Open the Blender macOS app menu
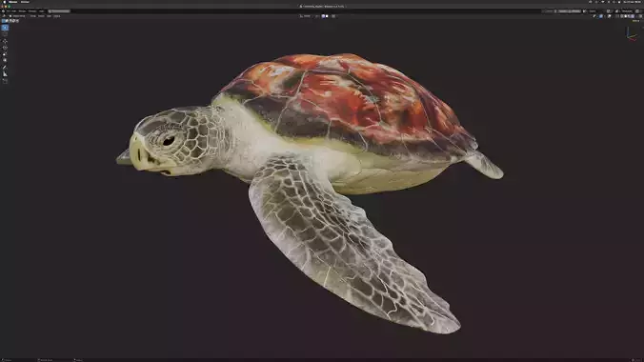Viewport: 644px width, 362px height. tap(12, 2)
